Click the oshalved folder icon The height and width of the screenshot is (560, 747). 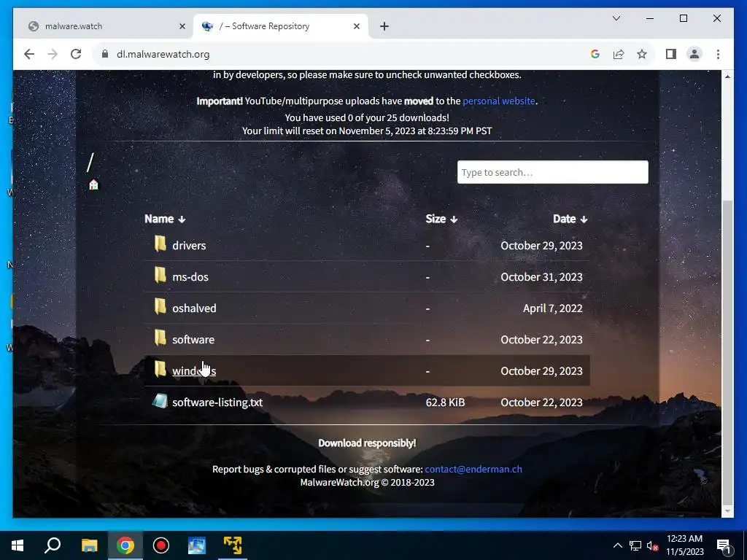160,307
